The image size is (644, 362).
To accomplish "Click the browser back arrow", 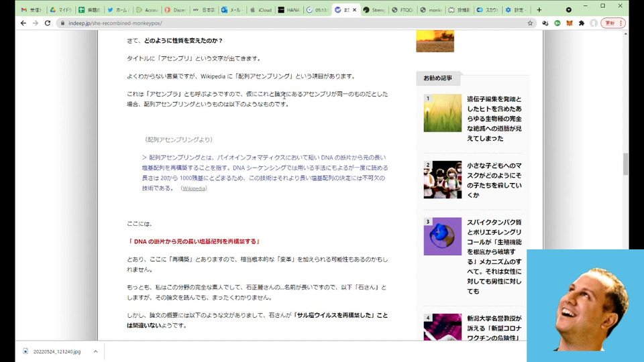I will point(23,23).
